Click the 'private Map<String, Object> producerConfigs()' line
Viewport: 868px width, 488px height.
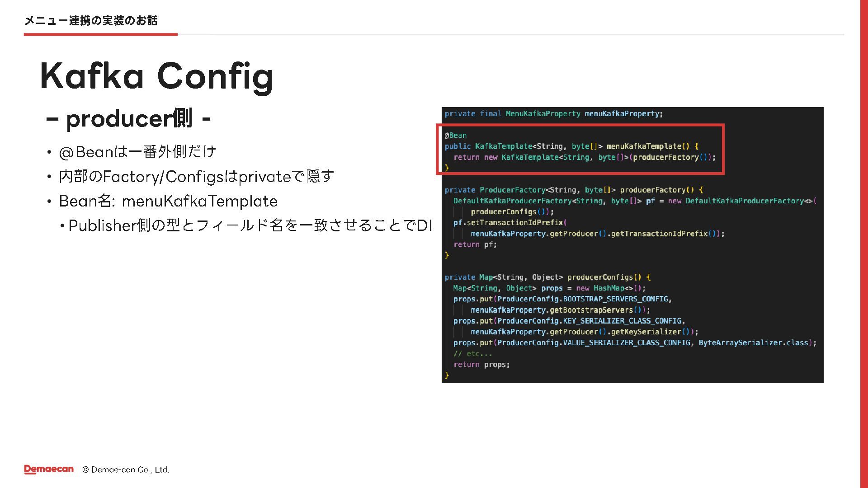[x=547, y=277]
